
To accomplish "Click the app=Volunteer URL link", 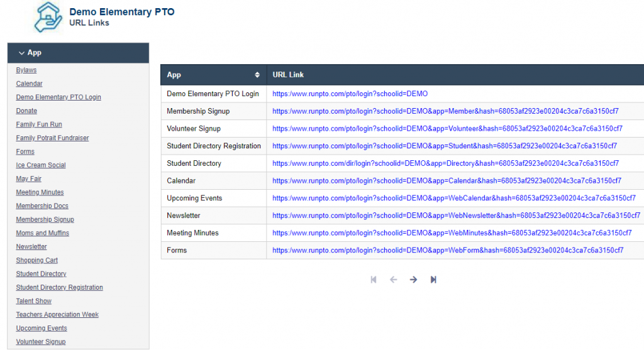I will click(x=447, y=128).
